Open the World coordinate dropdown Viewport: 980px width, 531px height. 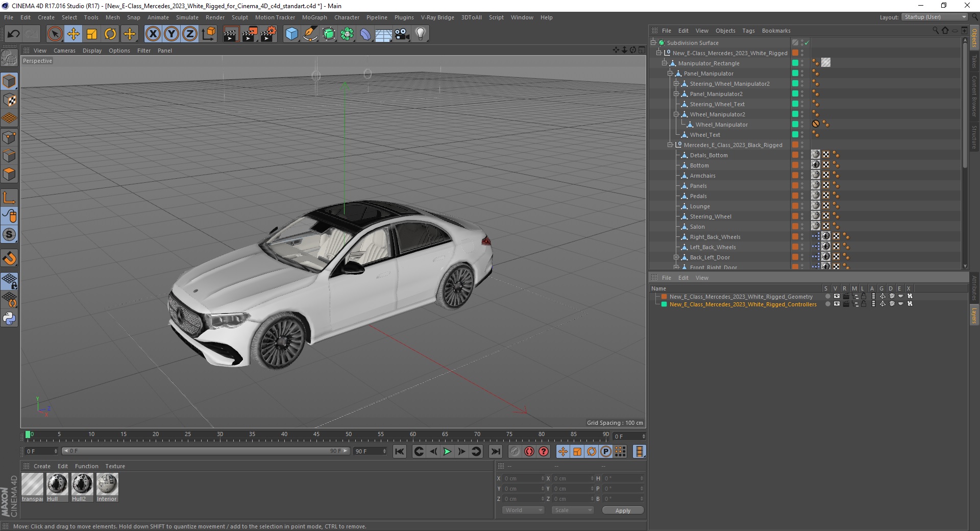(523, 510)
